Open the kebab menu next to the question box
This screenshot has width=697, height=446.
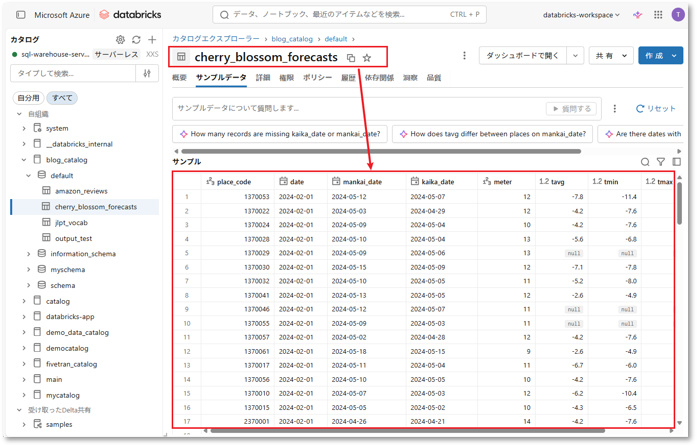point(614,108)
